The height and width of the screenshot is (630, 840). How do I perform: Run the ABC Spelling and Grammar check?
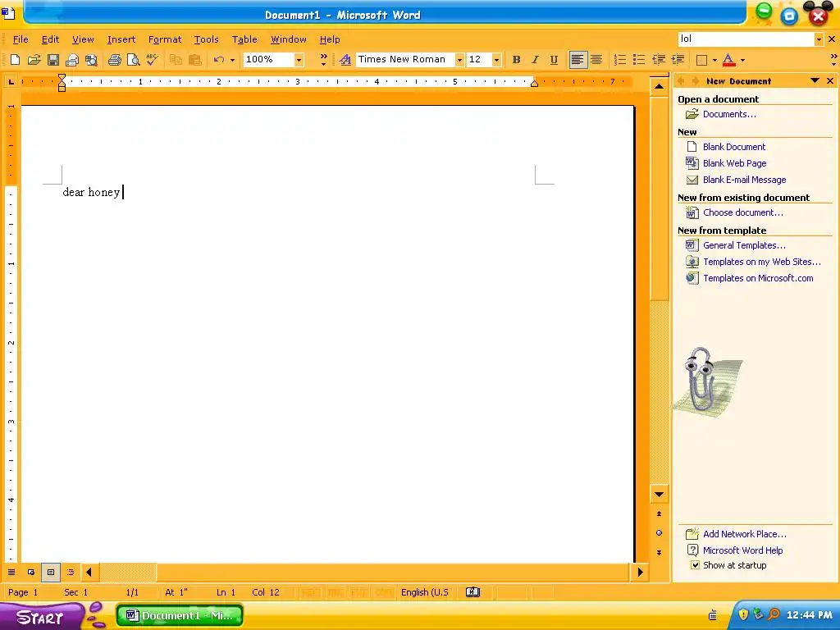(153, 59)
